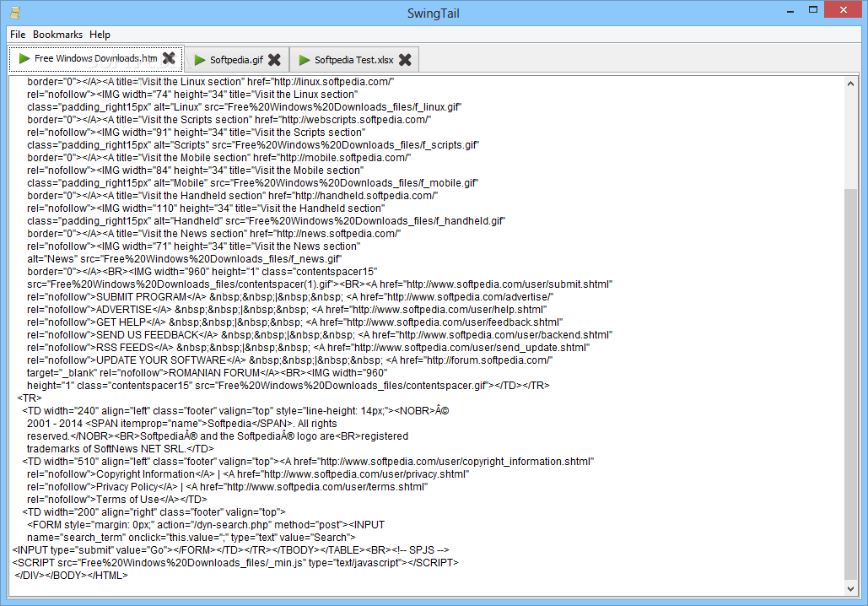Click the line with 'f_handheld.gif'

[267, 221]
